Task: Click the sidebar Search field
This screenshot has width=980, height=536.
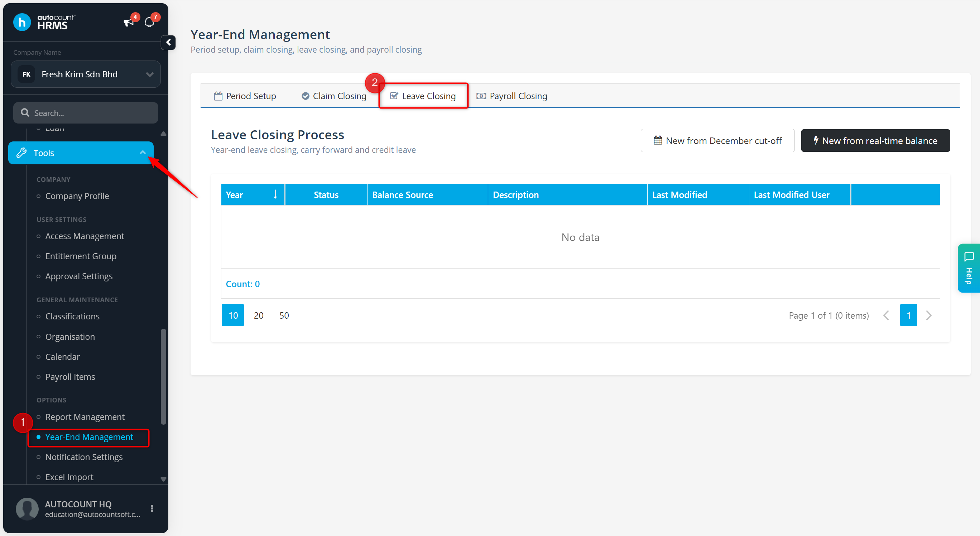Action: click(x=86, y=112)
